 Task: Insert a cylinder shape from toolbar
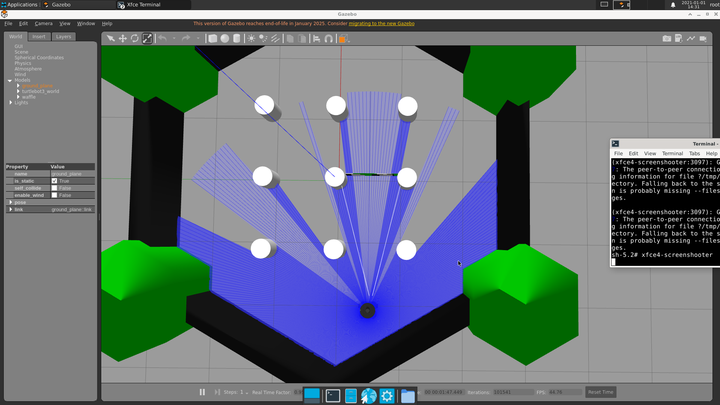point(236,39)
